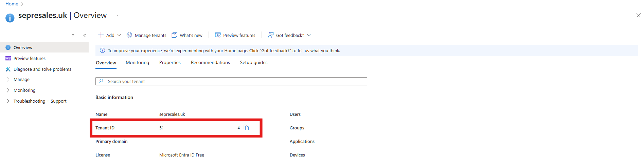Click the Tenant ID label
644x167 pixels.
pos(105,128)
